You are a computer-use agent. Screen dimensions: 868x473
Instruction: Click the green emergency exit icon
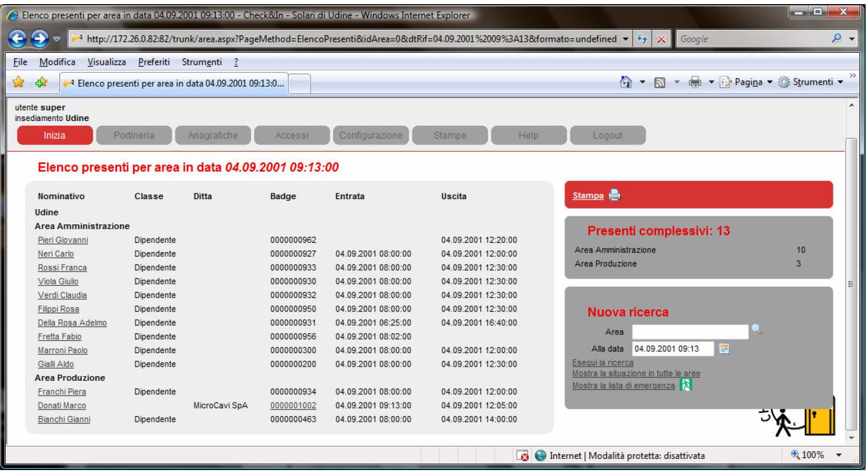tap(685, 385)
